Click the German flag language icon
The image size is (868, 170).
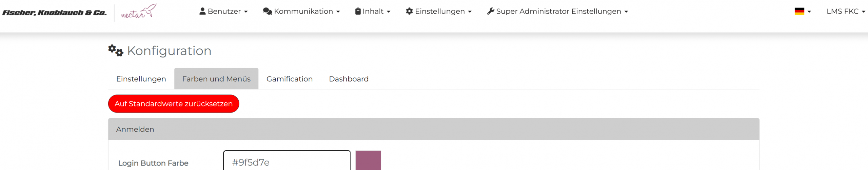[799, 11]
